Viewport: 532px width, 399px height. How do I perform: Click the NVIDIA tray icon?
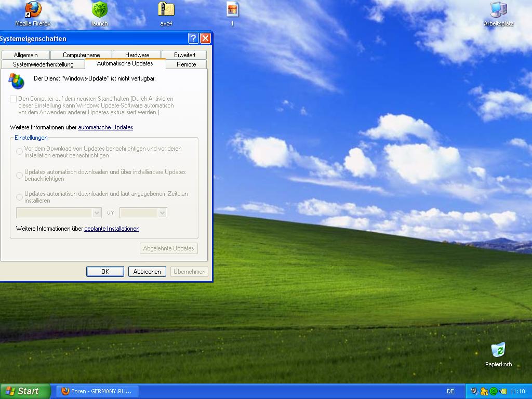tap(503, 391)
